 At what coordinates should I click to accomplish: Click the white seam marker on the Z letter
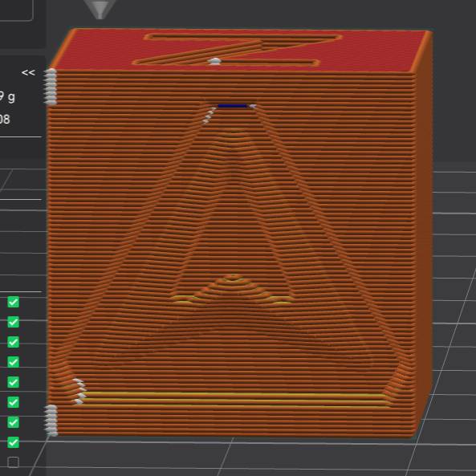[x=215, y=61]
